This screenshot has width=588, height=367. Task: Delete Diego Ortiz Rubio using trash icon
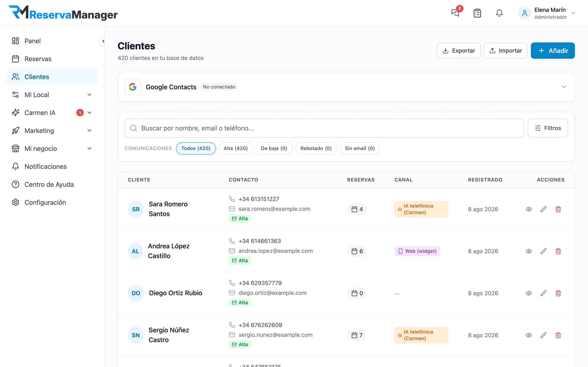point(558,293)
